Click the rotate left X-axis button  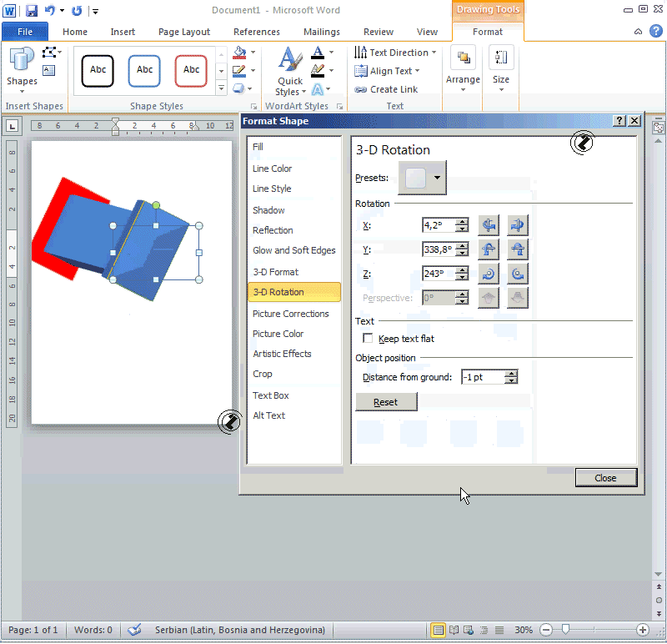489,225
